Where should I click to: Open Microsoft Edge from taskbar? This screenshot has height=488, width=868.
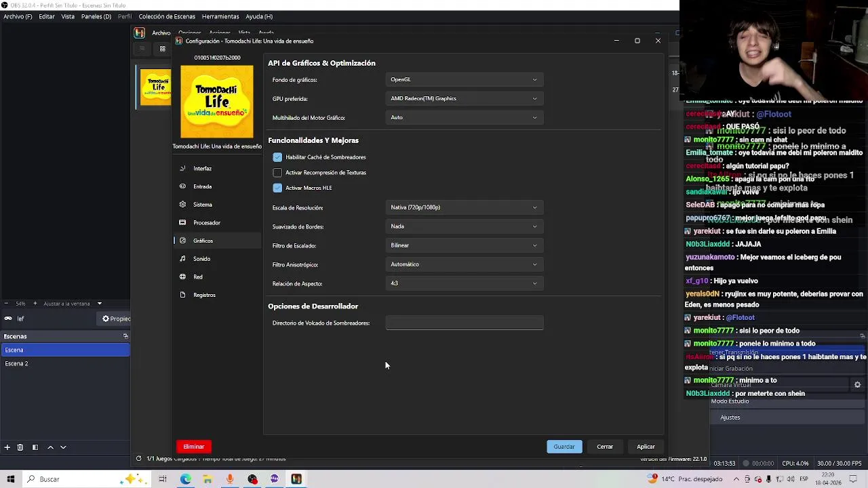click(185, 479)
